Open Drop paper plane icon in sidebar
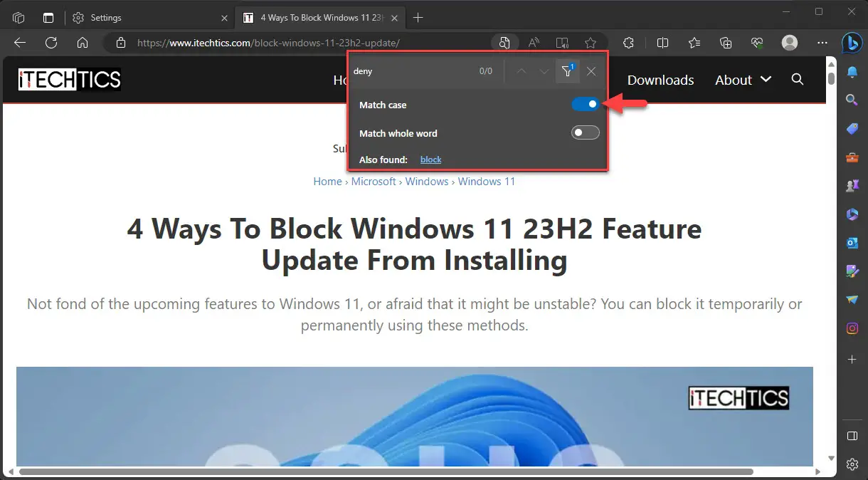Image resolution: width=868 pixels, height=480 pixels. (852, 300)
